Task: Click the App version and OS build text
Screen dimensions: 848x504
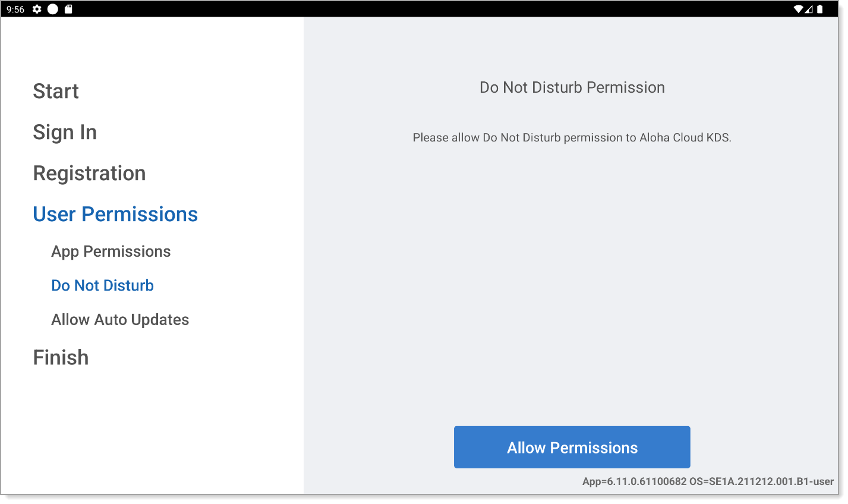Action: 708,481
